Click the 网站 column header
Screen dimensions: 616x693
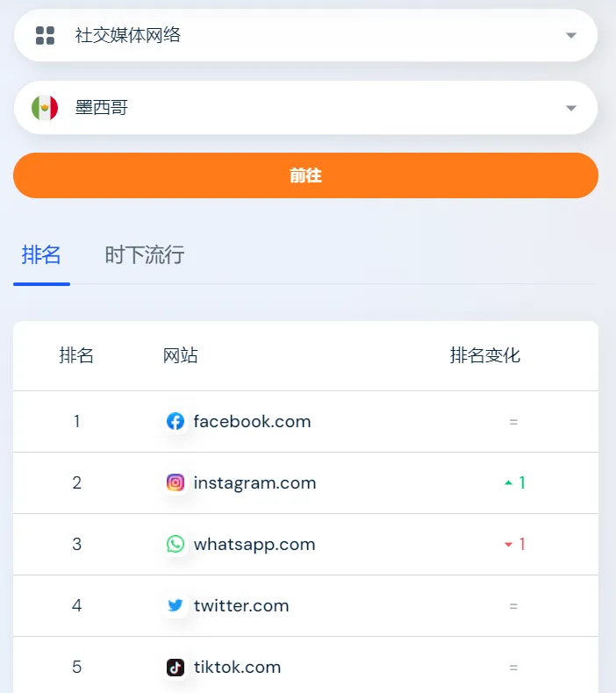[x=181, y=355]
